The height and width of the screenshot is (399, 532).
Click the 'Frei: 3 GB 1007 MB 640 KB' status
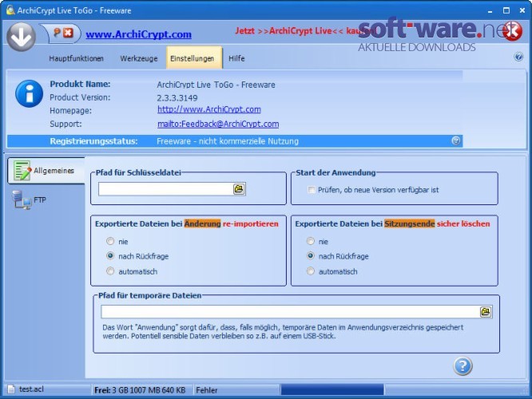[x=140, y=390]
